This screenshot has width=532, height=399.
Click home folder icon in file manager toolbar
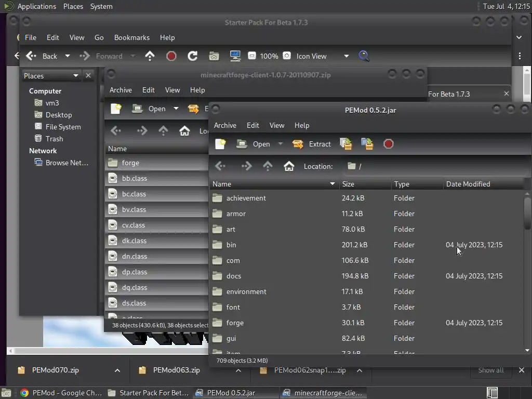[214, 56]
